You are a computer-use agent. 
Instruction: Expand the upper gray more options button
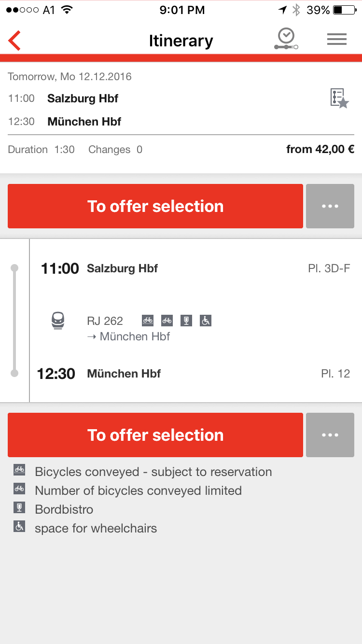(330, 206)
